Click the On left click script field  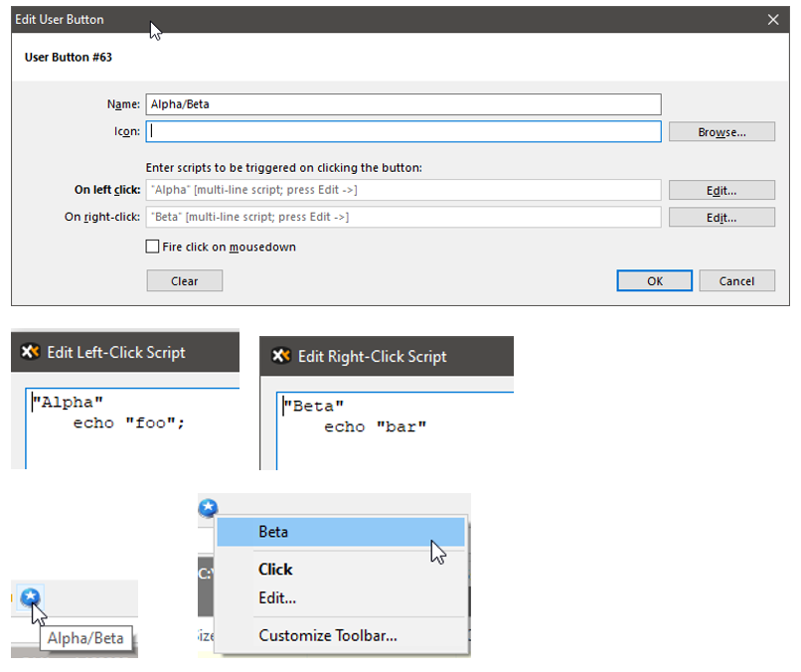point(402,190)
